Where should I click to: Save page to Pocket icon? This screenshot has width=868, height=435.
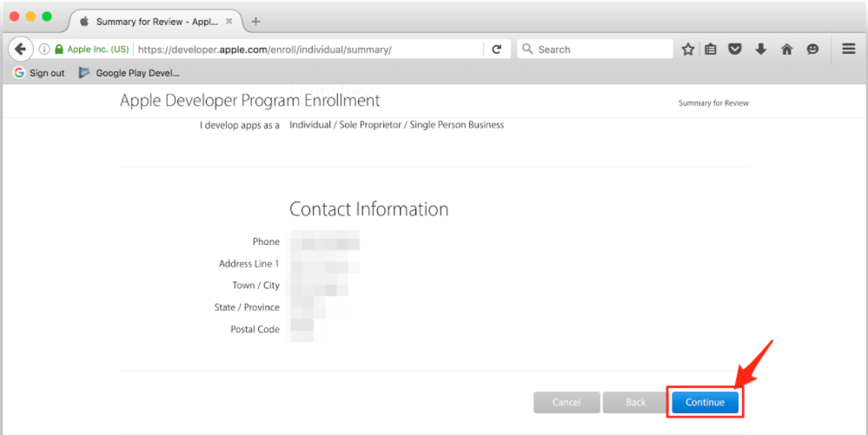tap(734, 49)
